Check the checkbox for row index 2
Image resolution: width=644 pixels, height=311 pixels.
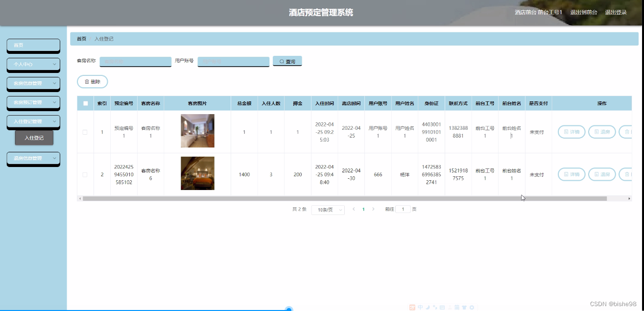tap(85, 174)
